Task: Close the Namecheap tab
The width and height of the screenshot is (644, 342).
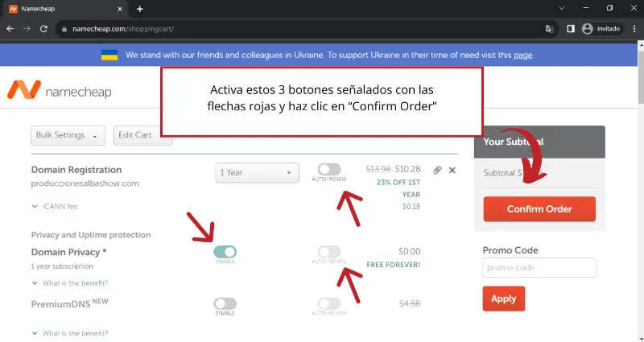Action: 120,9
